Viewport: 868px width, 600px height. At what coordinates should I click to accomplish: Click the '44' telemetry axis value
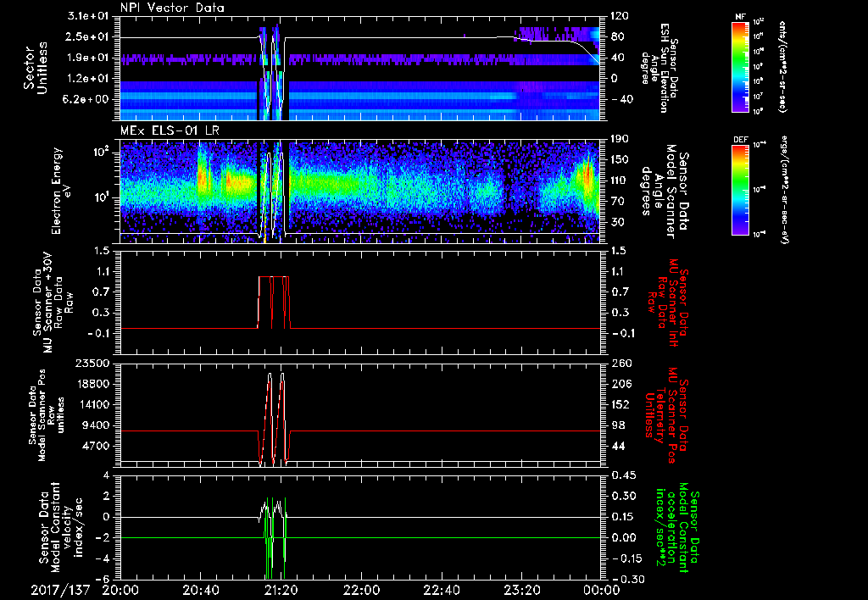pos(616,446)
